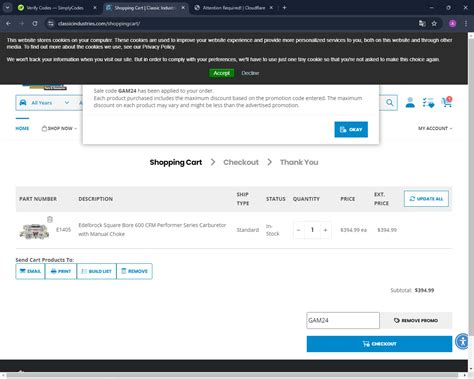Increase quantity with plus button

point(325,230)
